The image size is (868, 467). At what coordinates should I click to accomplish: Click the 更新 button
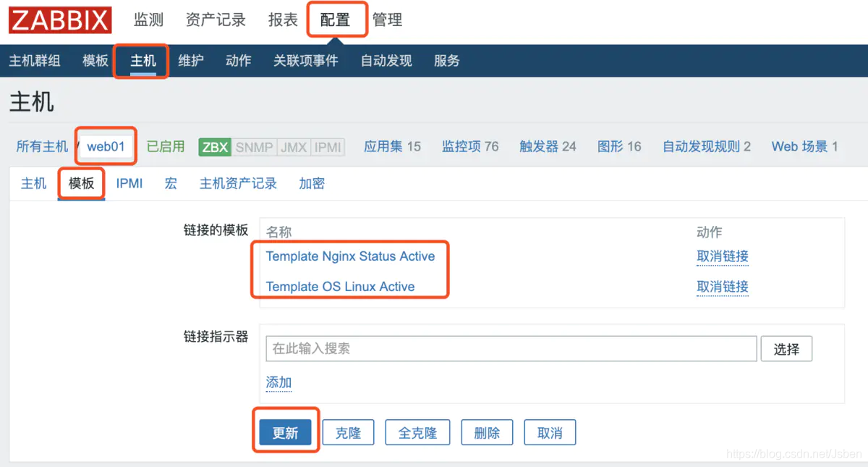pos(285,432)
